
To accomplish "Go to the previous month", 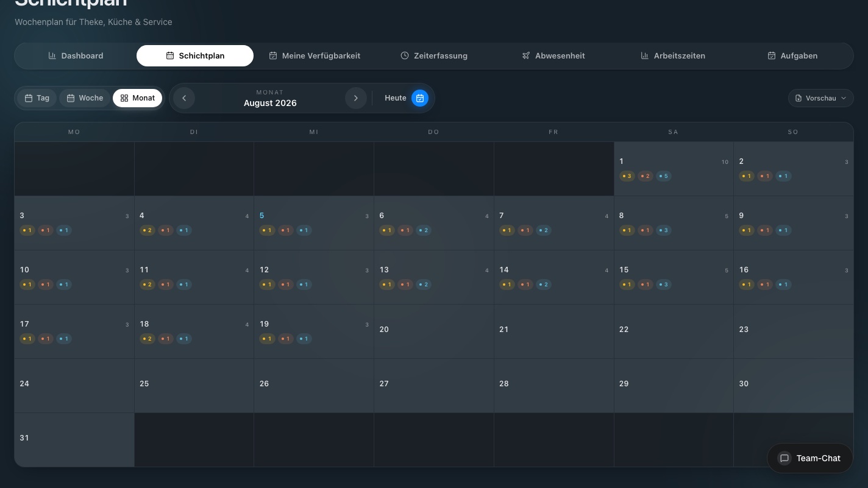I will tap(184, 98).
